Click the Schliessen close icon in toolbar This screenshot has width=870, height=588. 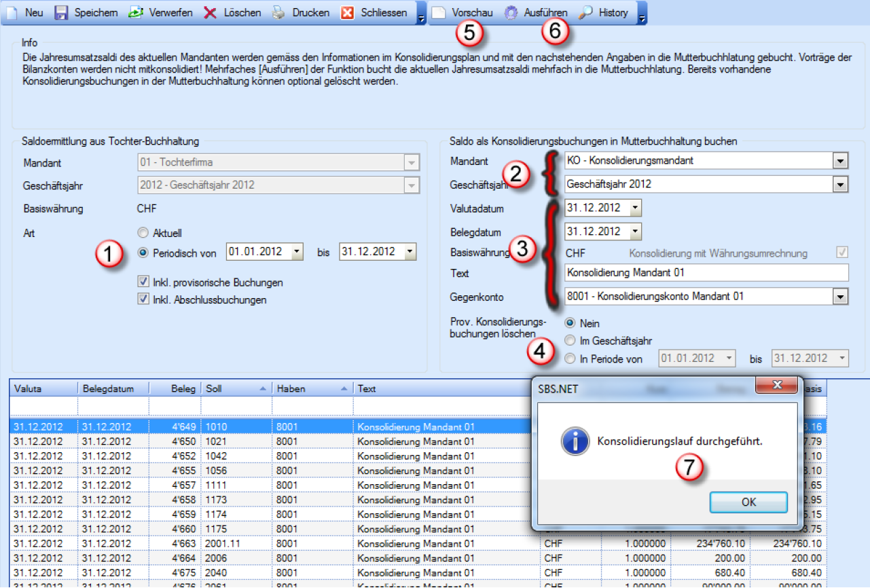click(x=348, y=13)
